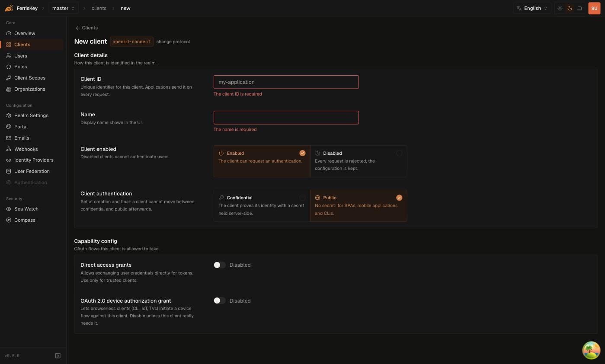This screenshot has height=364, width=605.
Task: Click the openid-connect protocol badge
Action: pyautogui.click(x=131, y=42)
